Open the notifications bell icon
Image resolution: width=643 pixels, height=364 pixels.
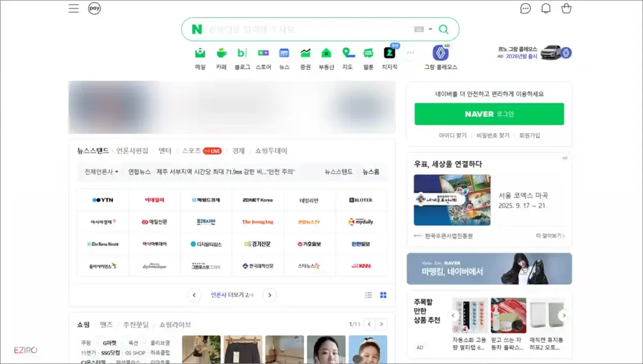[x=546, y=9]
